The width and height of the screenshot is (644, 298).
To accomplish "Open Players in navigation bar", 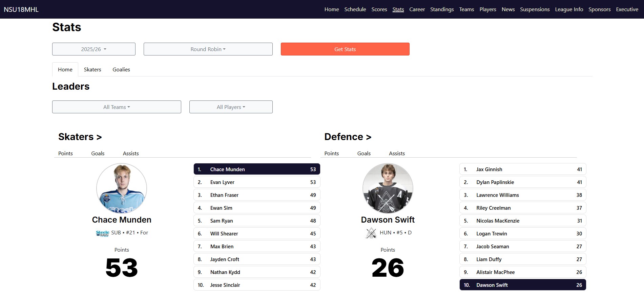I will (x=488, y=9).
